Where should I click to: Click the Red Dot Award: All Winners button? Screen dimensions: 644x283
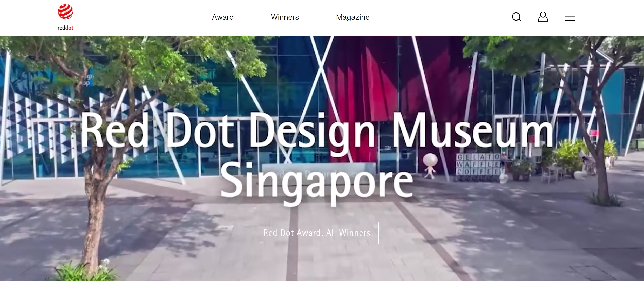(316, 233)
